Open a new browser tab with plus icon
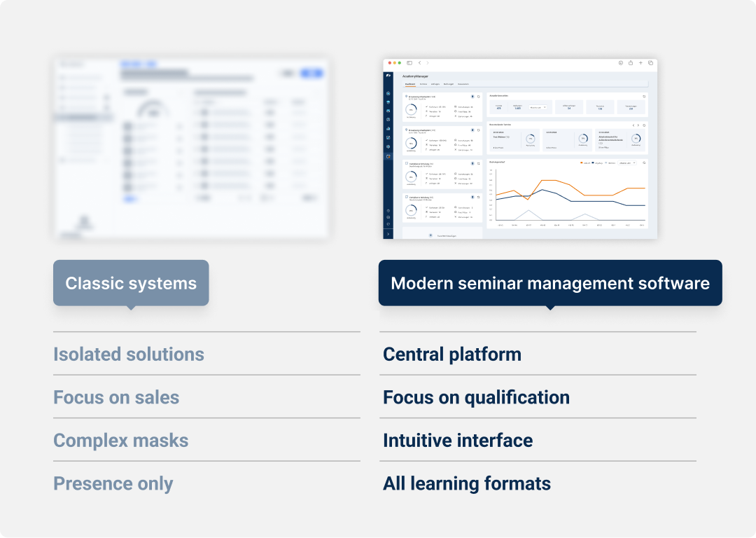The height and width of the screenshot is (538, 756). pos(640,63)
